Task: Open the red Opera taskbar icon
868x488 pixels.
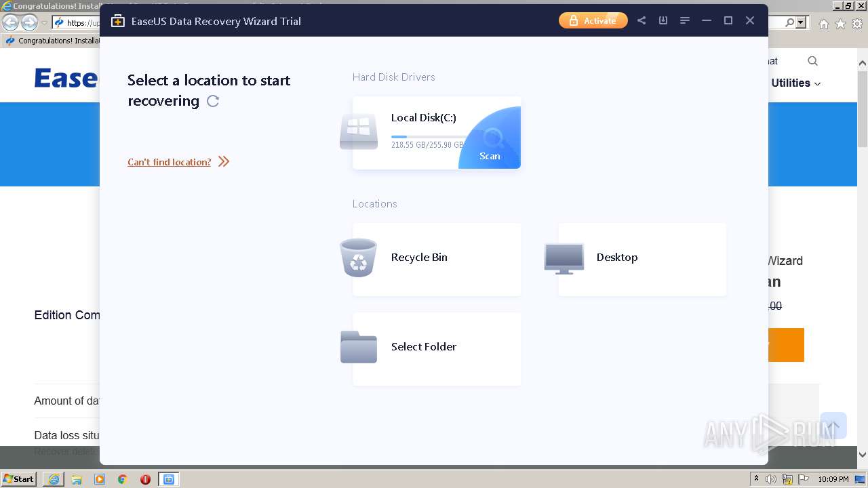Action: tap(145, 479)
